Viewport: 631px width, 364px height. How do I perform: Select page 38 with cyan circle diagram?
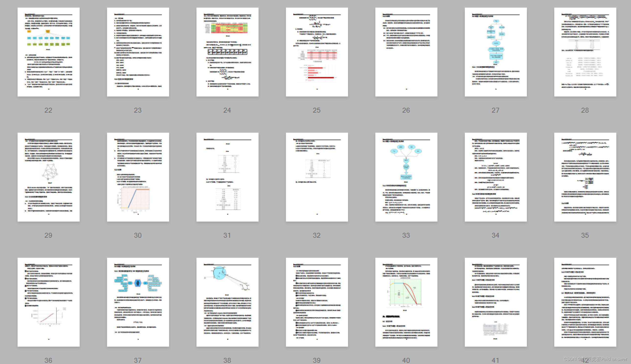coord(227,302)
